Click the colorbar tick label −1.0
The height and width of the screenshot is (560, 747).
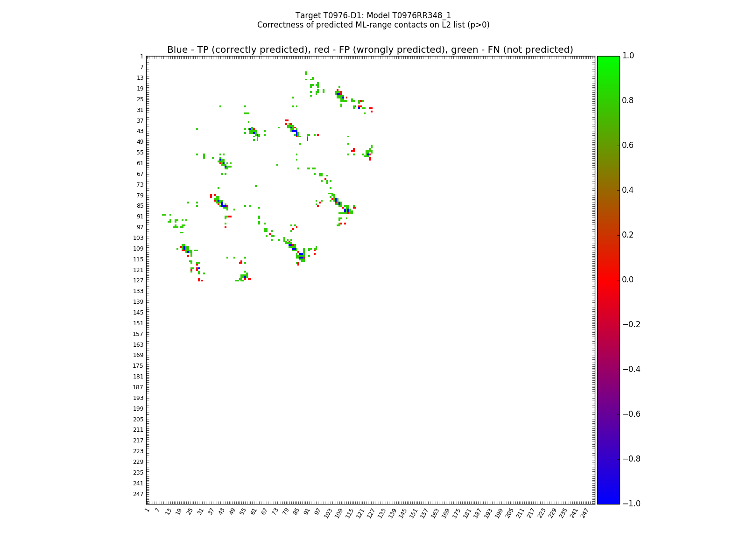click(x=631, y=504)
